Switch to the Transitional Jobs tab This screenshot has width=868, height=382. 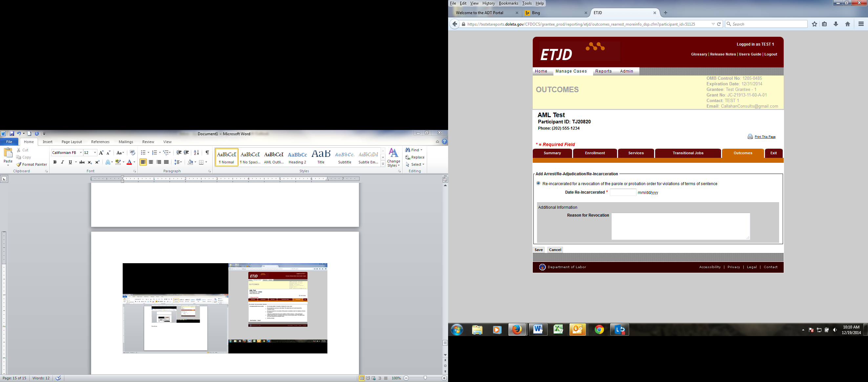pyautogui.click(x=688, y=153)
